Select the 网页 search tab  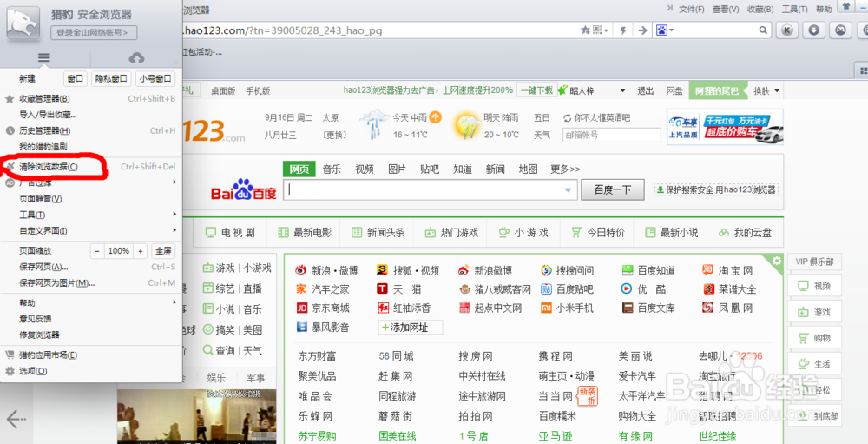pyautogui.click(x=299, y=169)
